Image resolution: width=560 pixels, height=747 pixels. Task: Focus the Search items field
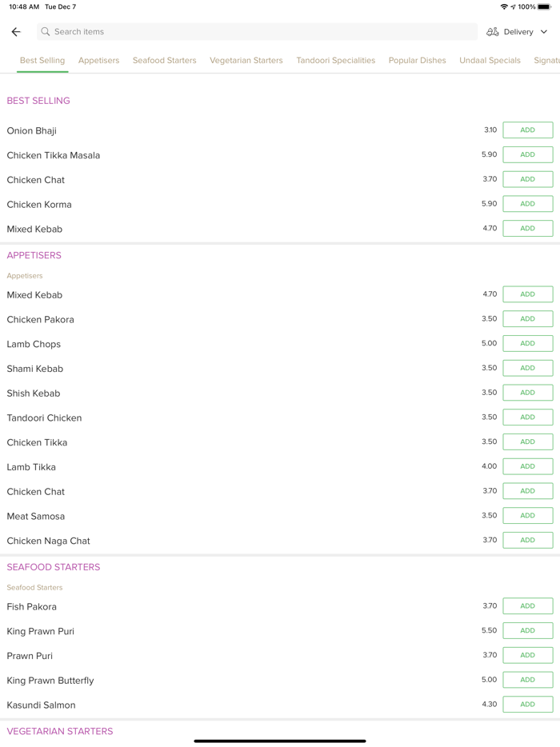click(x=256, y=32)
